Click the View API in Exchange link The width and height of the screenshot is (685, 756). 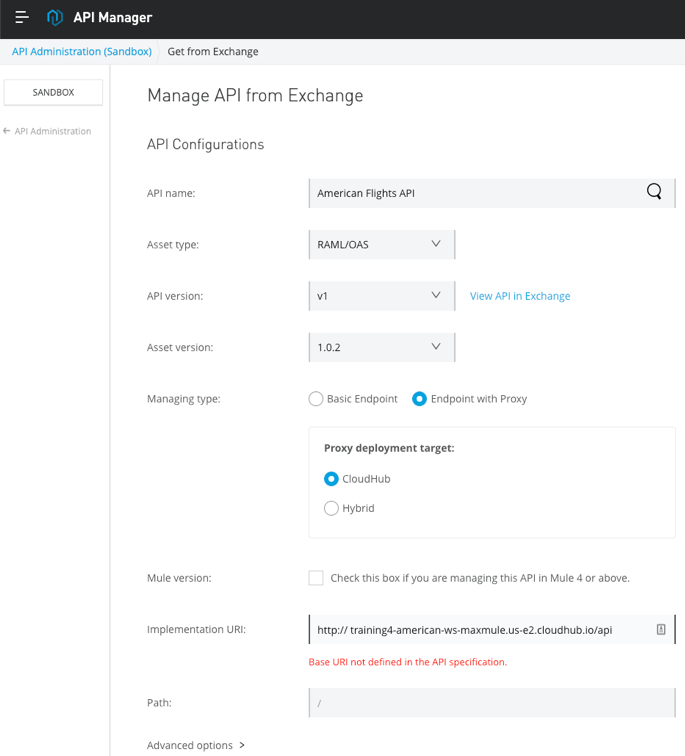coord(520,296)
